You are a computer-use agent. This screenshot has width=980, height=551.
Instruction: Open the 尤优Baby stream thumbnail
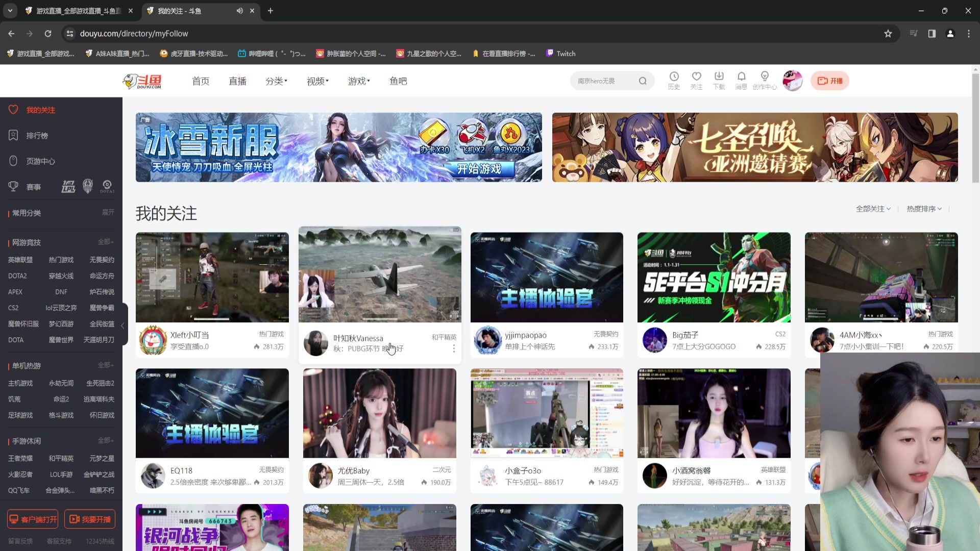pyautogui.click(x=380, y=413)
